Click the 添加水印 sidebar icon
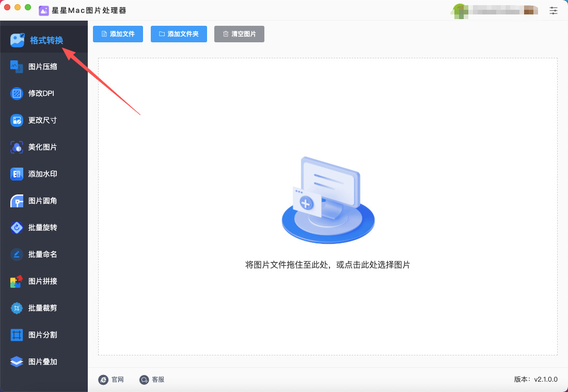Image resolution: width=568 pixels, height=392 pixels. pyautogui.click(x=17, y=174)
